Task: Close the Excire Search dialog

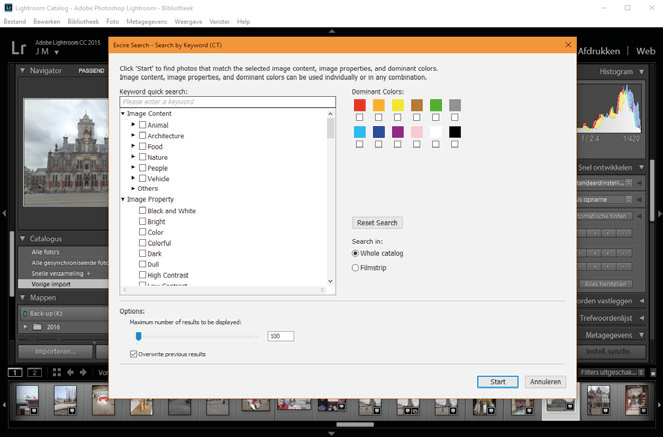Action: (x=567, y=46)
